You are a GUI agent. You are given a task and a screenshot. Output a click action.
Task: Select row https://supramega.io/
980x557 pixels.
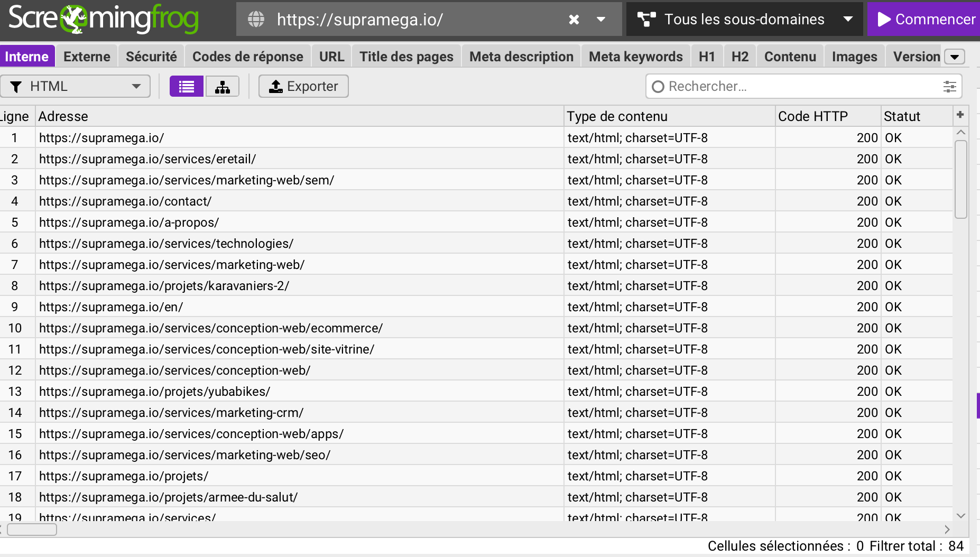point(476,137)
